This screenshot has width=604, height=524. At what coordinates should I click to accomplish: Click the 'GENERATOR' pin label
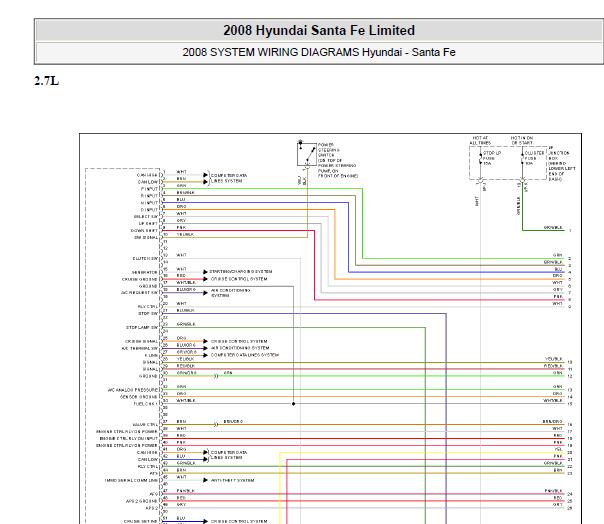click(x=145, y=272)
